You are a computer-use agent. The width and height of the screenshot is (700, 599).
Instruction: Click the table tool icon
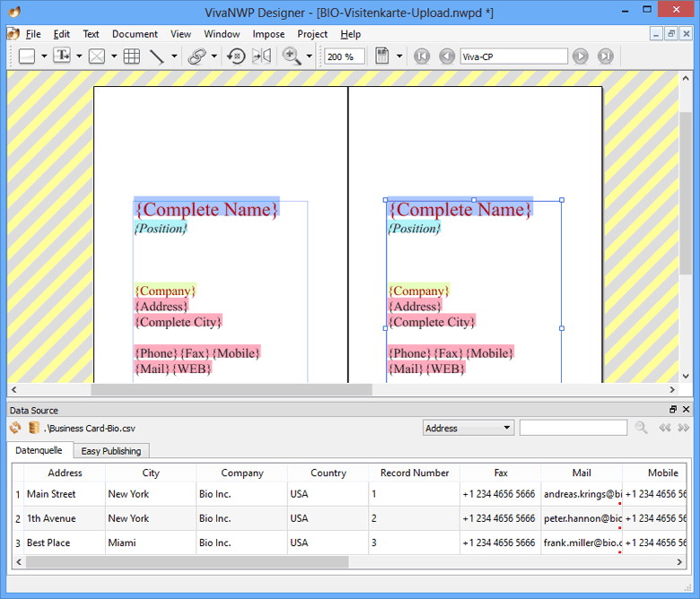[x=132, y=56]
